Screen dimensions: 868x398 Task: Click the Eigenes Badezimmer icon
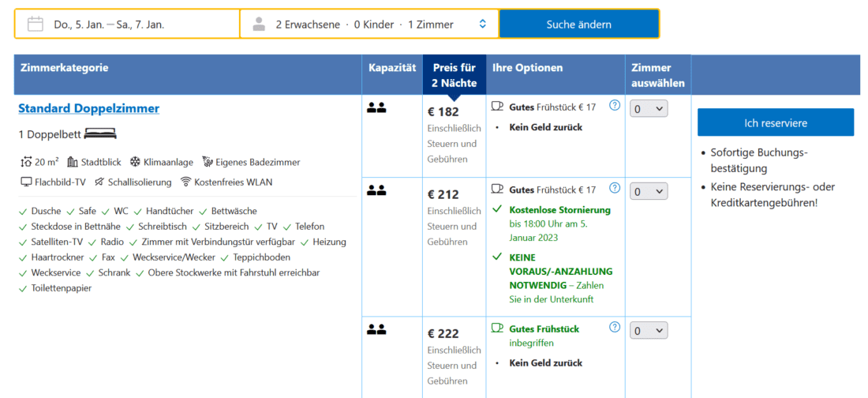tap(208, 162)
